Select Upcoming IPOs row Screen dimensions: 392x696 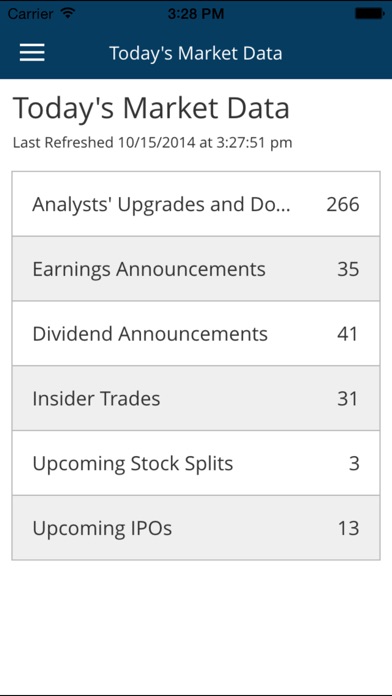196,528
